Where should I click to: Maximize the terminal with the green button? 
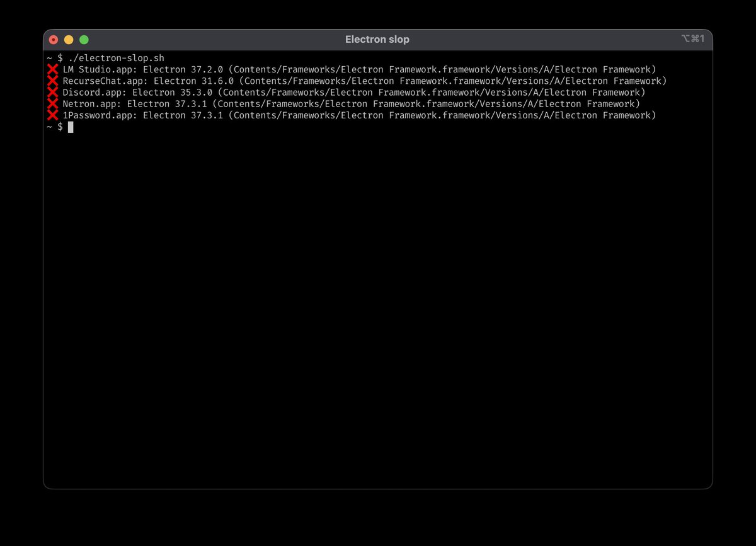pos(84,40)
